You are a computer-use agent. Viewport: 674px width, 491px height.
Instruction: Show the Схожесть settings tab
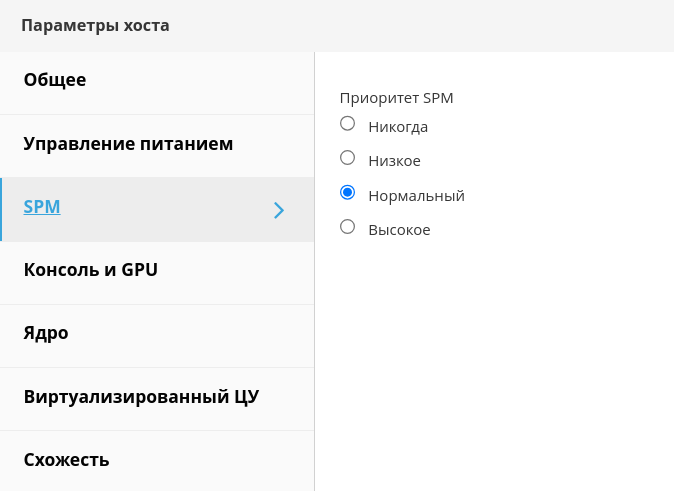click(x=66, y=460)
